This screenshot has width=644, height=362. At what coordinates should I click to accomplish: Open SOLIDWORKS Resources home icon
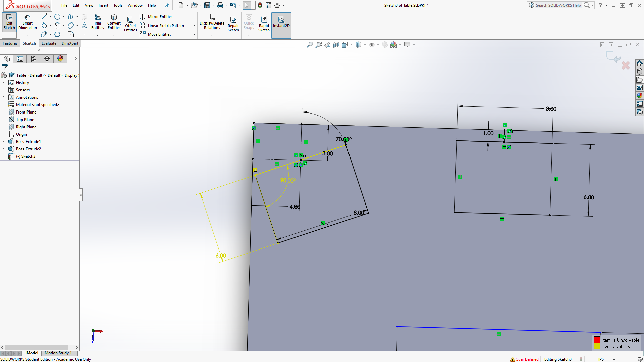point(640,63)
